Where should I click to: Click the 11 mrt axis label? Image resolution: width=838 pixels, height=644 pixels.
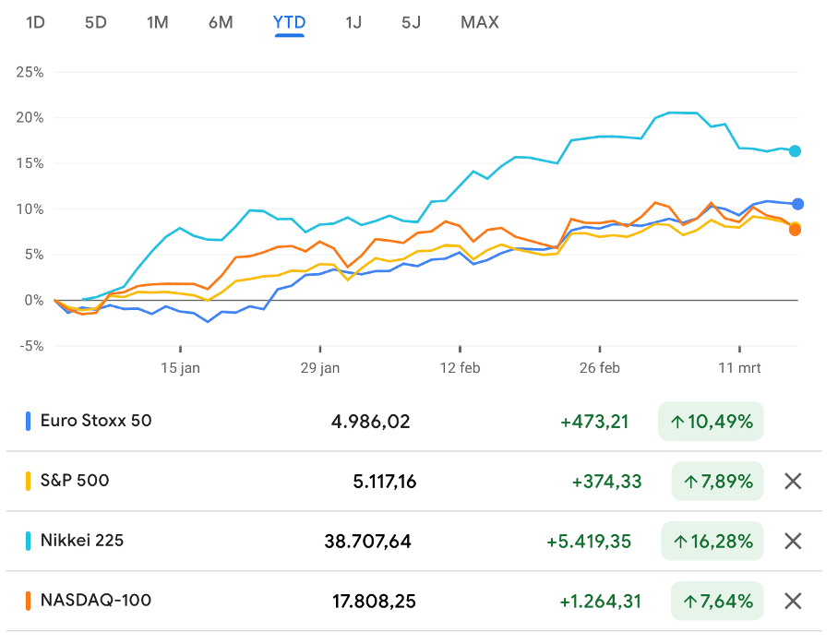click(x=739, y=368)
